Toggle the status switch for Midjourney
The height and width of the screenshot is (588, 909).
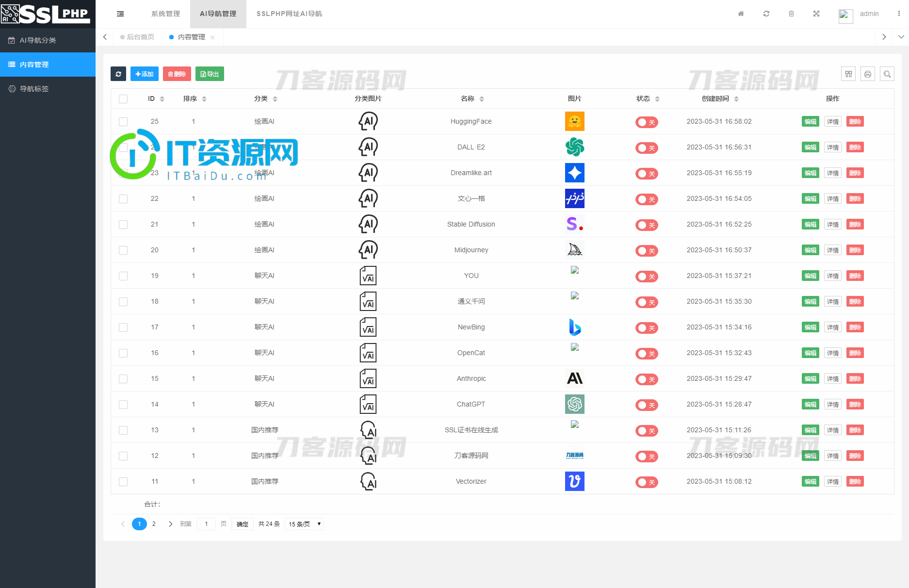[x=647, y=251]
